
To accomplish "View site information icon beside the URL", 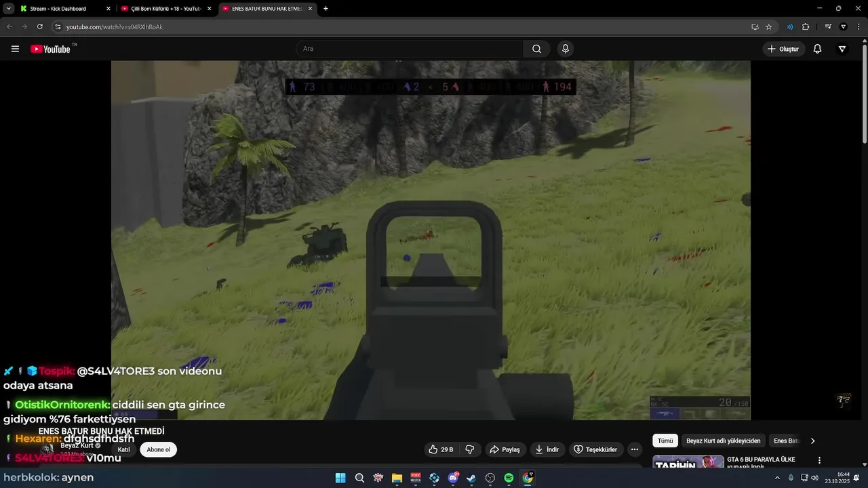I will pos(58,26).
